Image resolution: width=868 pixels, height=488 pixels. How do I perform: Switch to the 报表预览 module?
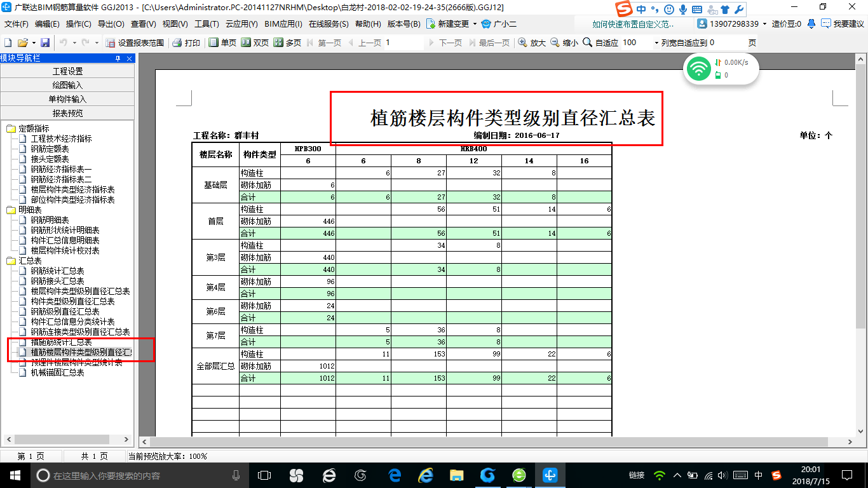(x=67, y=113)
